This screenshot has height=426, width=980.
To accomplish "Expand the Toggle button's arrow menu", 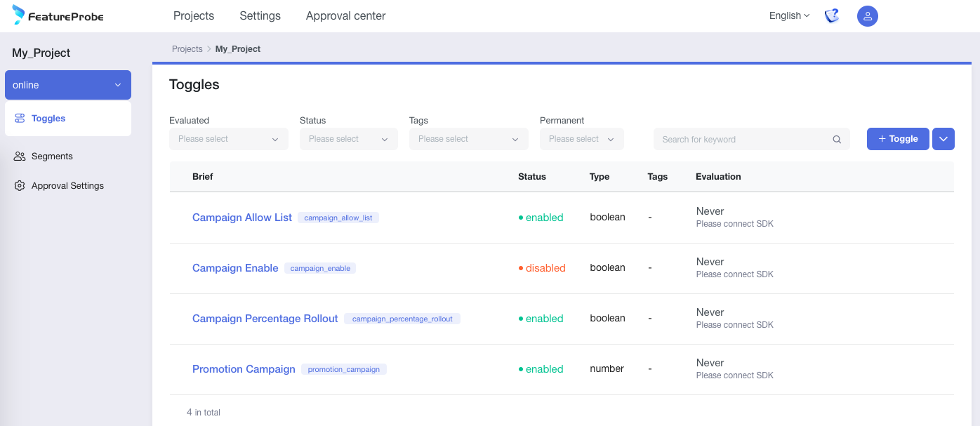I will (943, 139).
